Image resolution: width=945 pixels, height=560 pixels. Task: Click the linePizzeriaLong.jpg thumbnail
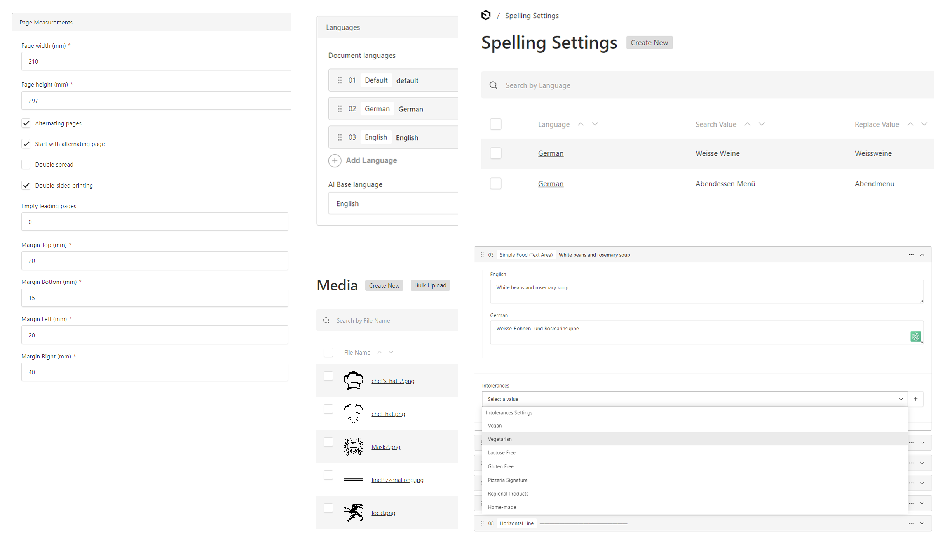pos(353,479)
